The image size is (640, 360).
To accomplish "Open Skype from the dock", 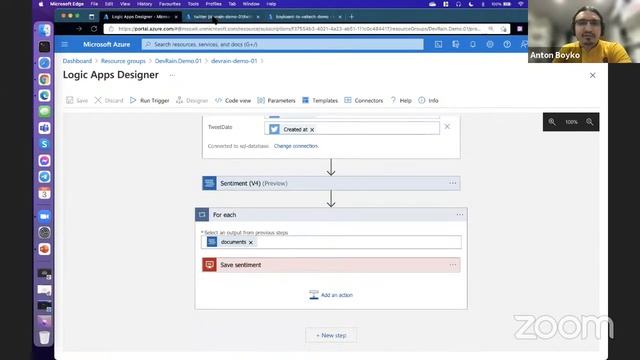I will pyautogui.click(x=44, y=144).
